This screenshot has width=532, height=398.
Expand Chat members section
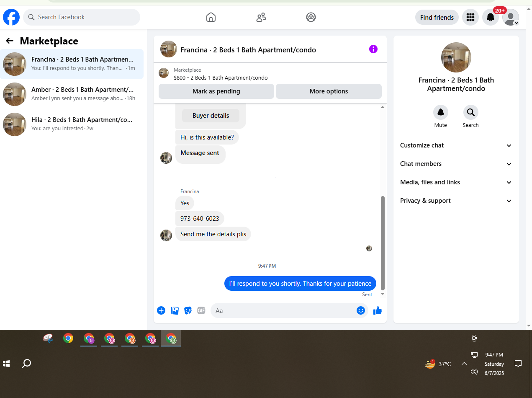tap(456, 164)
